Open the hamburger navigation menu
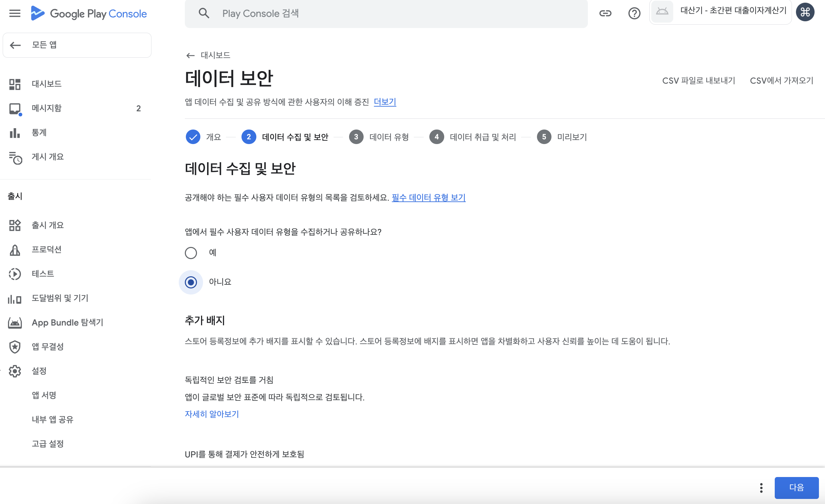The width and height of the screenshot is (825, 504). pyautogui.click(x=15, y=13)
